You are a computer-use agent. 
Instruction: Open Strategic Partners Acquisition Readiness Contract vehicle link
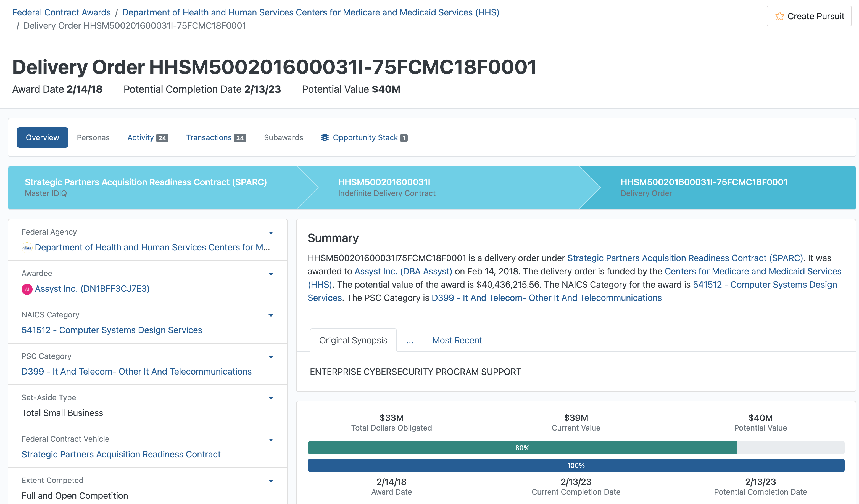pos(121,454)
